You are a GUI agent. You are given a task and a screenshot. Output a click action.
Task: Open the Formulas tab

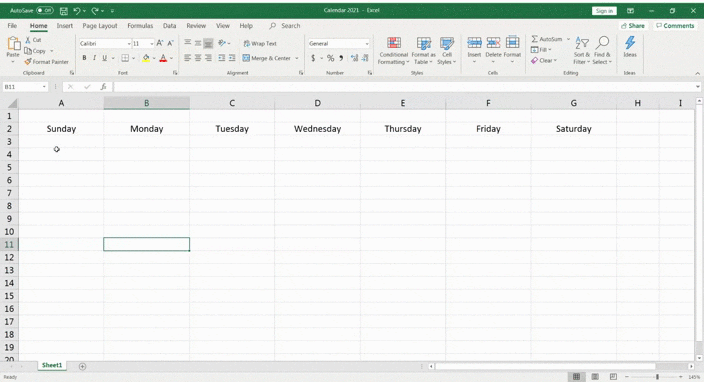[140, 26]
